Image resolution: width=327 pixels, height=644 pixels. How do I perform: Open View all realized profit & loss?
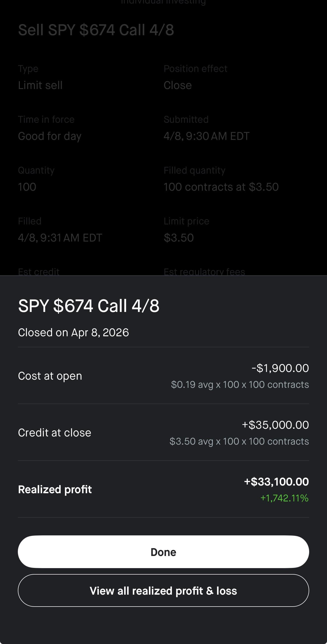click(163, 591)
